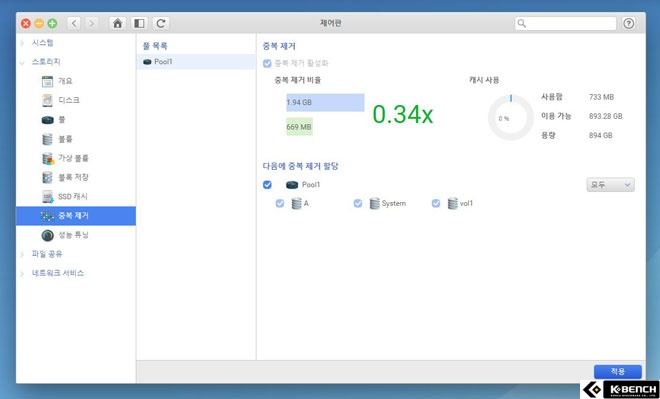Click the Pool1 icon under deduplication assignment
Image resolution: width=660 pixels, height=399 pixels.
[x=292, y=185]
